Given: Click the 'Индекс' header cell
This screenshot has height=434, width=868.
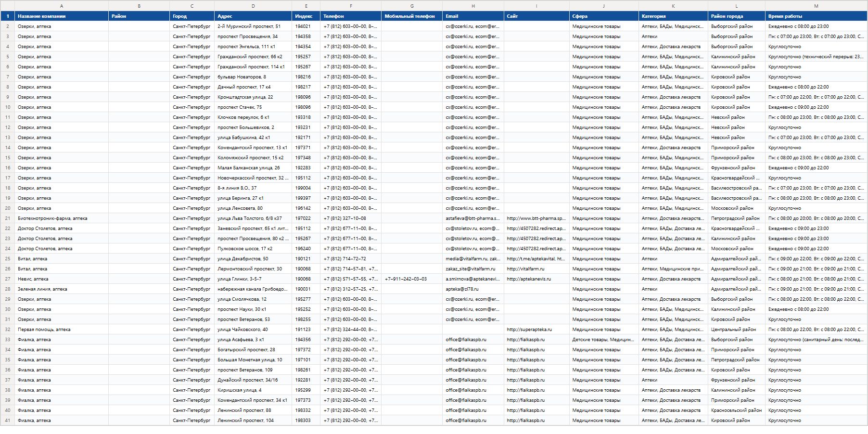Looking at the screenshot, I should [x=306, y=16].
